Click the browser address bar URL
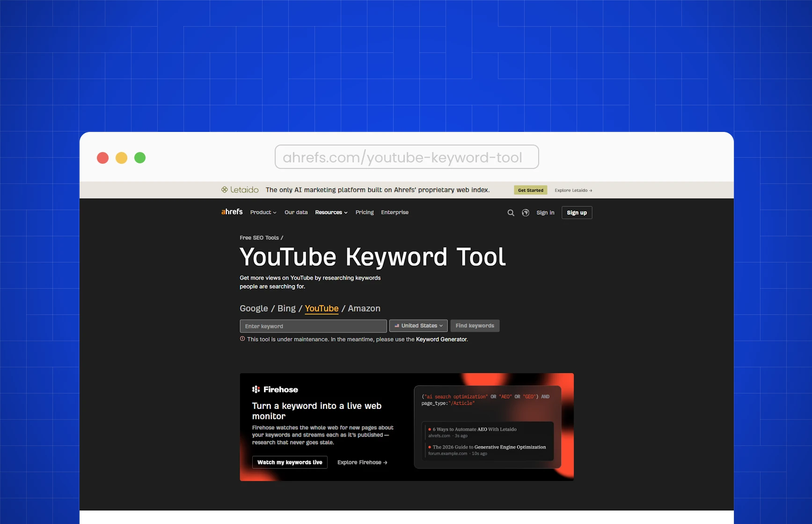The width and height of the screenshot is (812, 524). (x=407, y=157)
